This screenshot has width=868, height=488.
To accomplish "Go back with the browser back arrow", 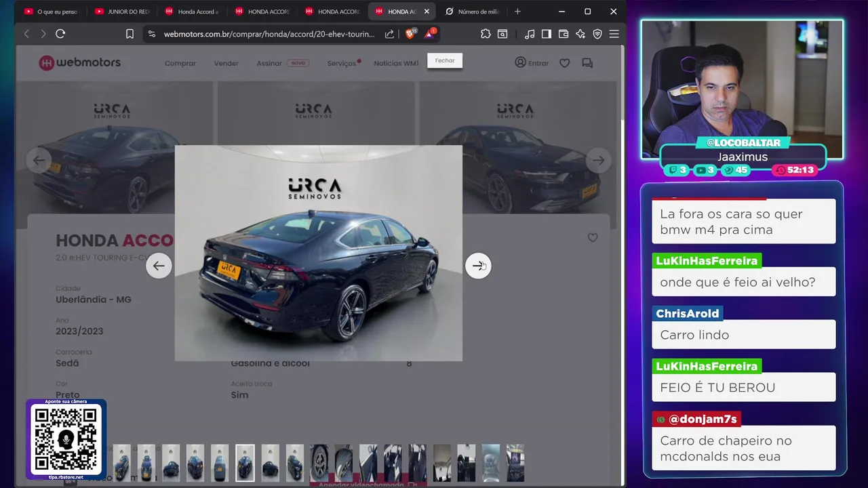I will pyautogui.click(x=26, y=34).
